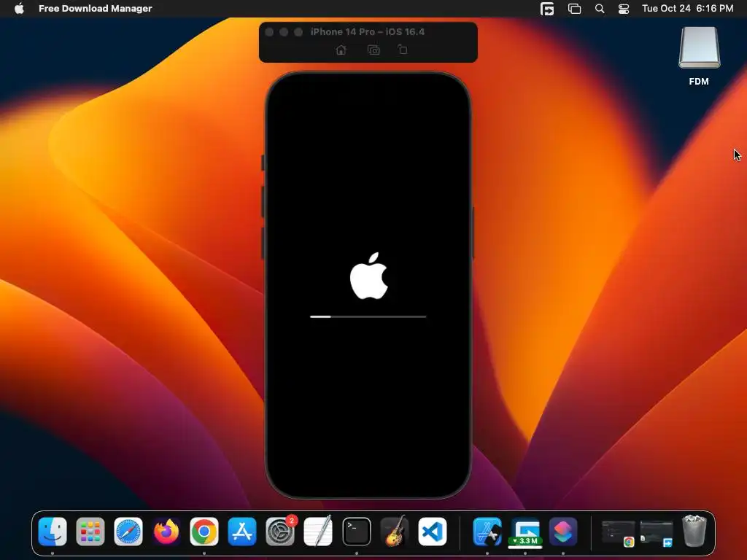Click the Simulator window zoom button
This screenshot has width=747, height=560.
pos(298,32)
